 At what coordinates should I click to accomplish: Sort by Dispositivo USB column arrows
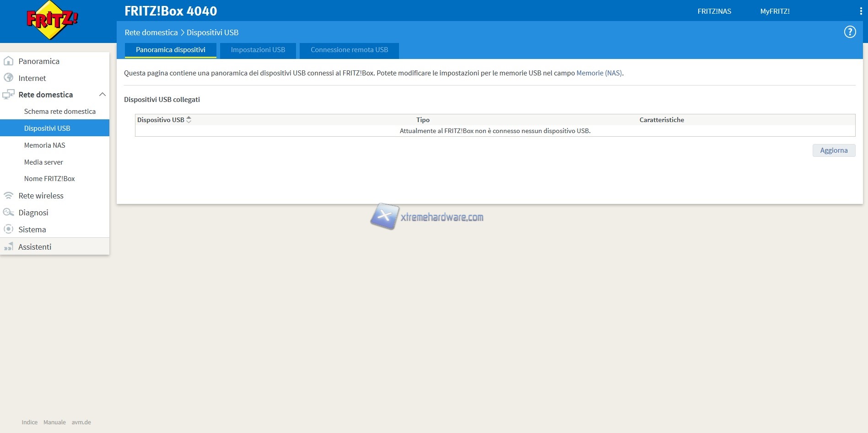189,120
